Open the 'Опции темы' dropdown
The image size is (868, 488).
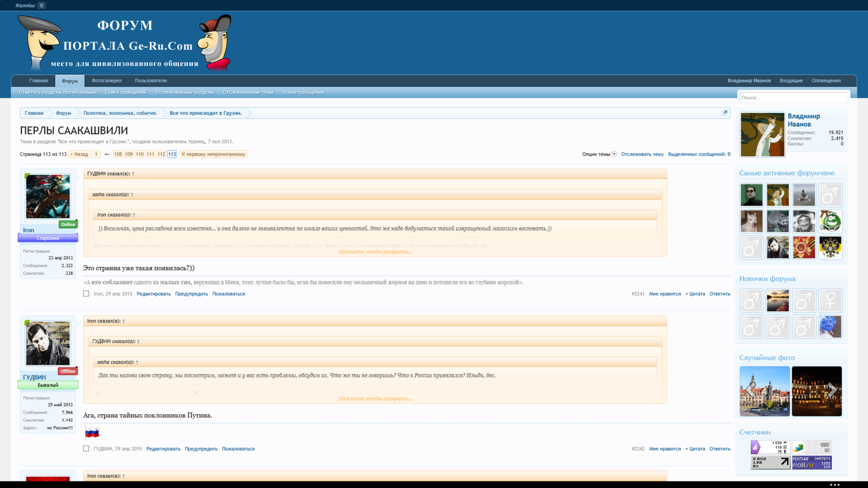click(x=599, y=154)
